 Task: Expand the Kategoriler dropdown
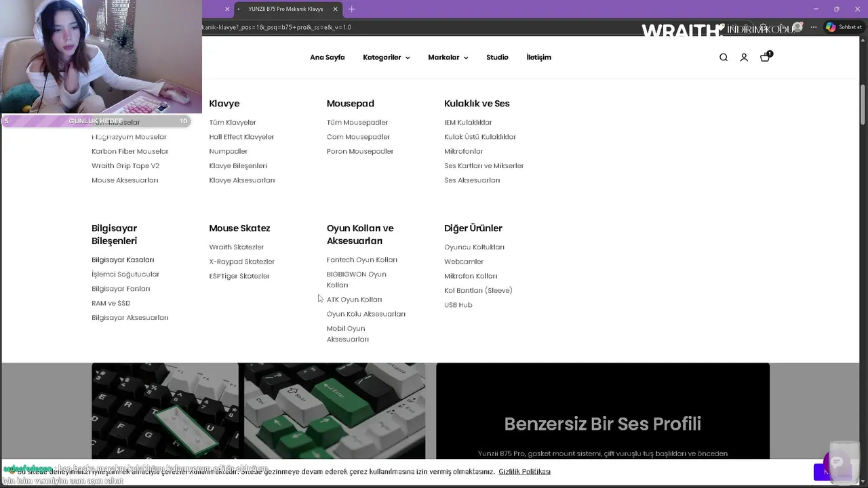click(386, 58)
